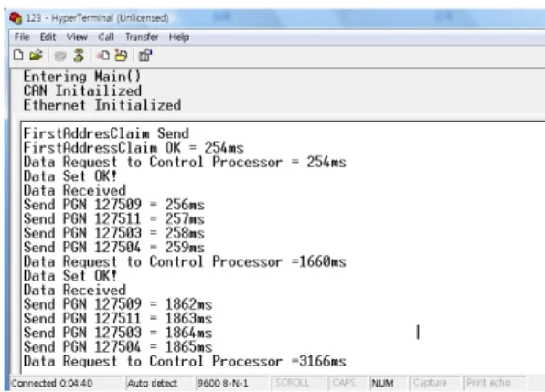
Task: Click the 'FirstAddresClaim Send' line
Action: [x=106, y=133]
